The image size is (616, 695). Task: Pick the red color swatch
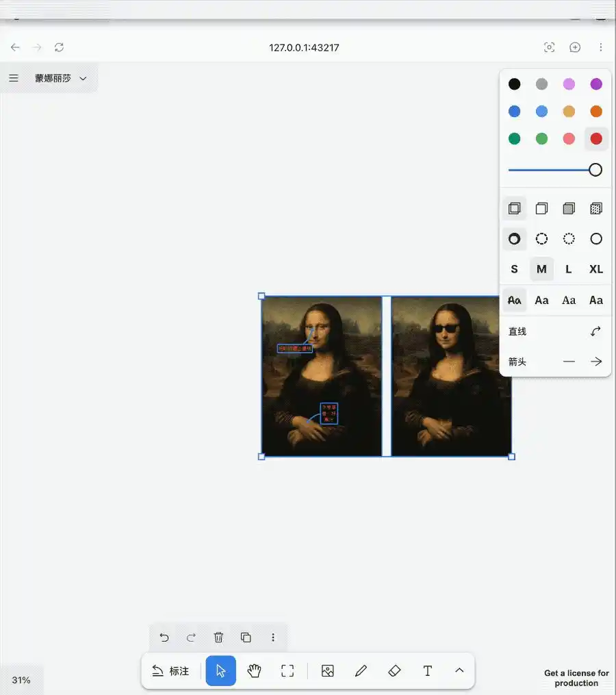pos(596,139)
